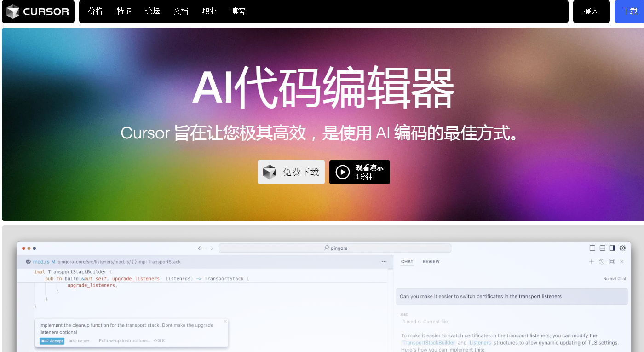The height and width of the screenshot is (352, 644).
Task: Click the 登入 sign-in button
Action: click(591, 12)
